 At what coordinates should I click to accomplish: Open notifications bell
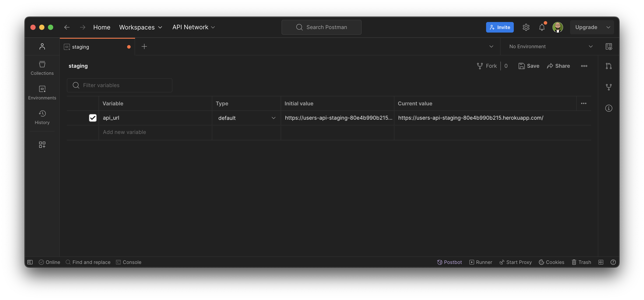pos(542,27)
